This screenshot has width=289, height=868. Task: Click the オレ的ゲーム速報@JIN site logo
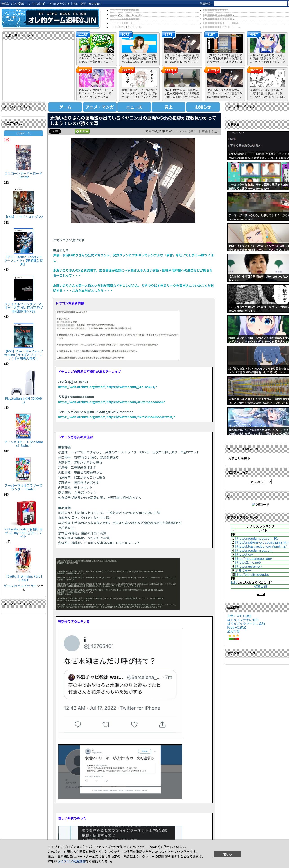50,18
